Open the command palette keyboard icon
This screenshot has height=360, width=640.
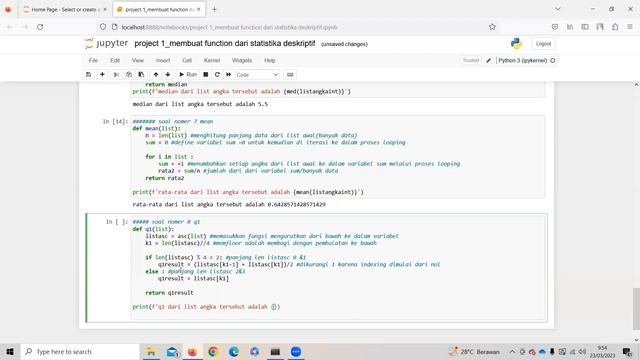coord(290,75)
